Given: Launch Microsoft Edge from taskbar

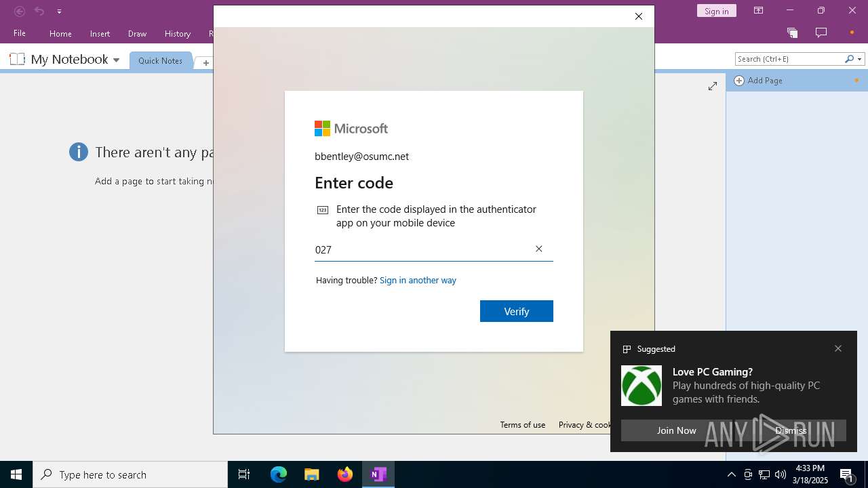Looking at the screenshot, I should 279,474.
